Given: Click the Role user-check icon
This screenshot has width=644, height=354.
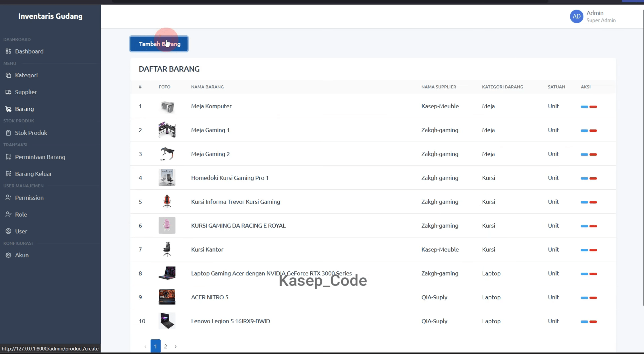Looking at the screenshot, I should (8, 214).
